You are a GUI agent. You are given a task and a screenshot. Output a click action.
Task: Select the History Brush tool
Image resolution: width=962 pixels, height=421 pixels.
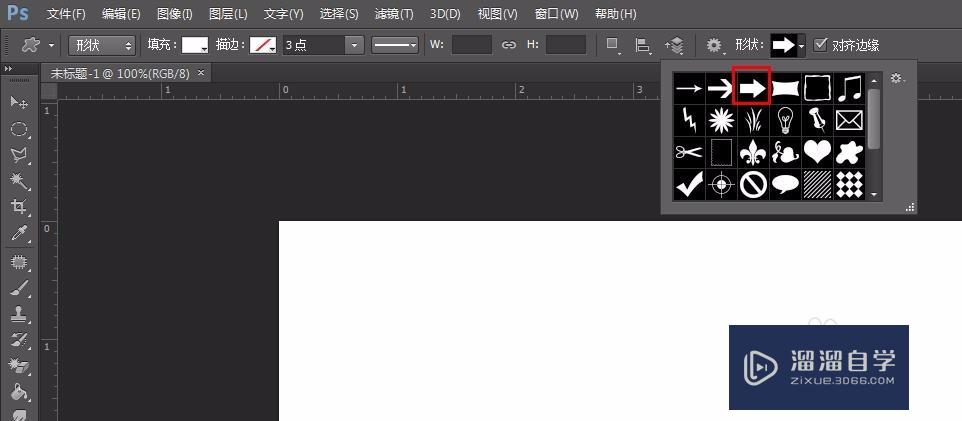tap(20, 339)
